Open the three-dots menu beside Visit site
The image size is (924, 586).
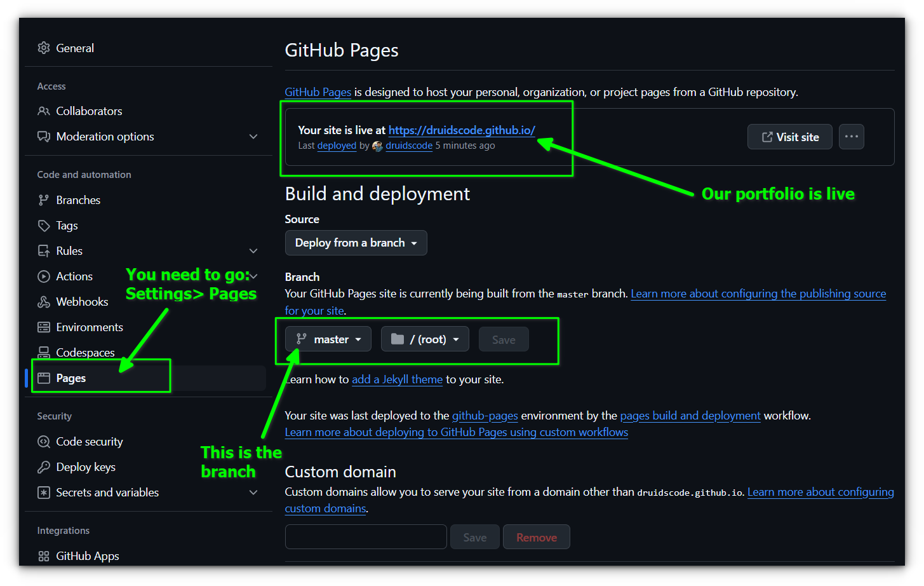coord(851,137)
